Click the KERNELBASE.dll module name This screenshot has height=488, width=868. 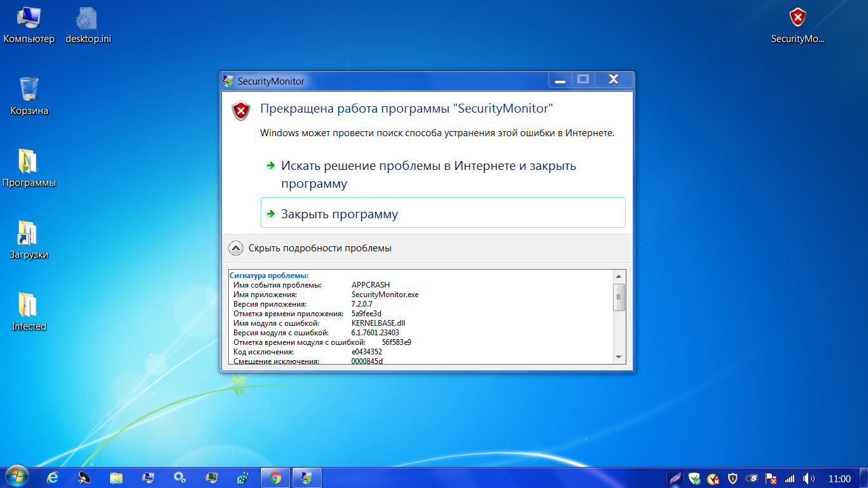click(378, 323)
